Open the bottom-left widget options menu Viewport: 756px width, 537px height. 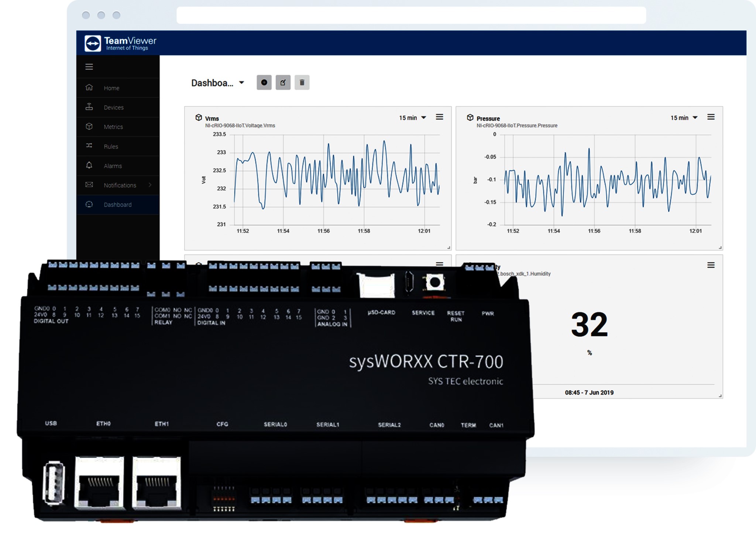(439, 264)
